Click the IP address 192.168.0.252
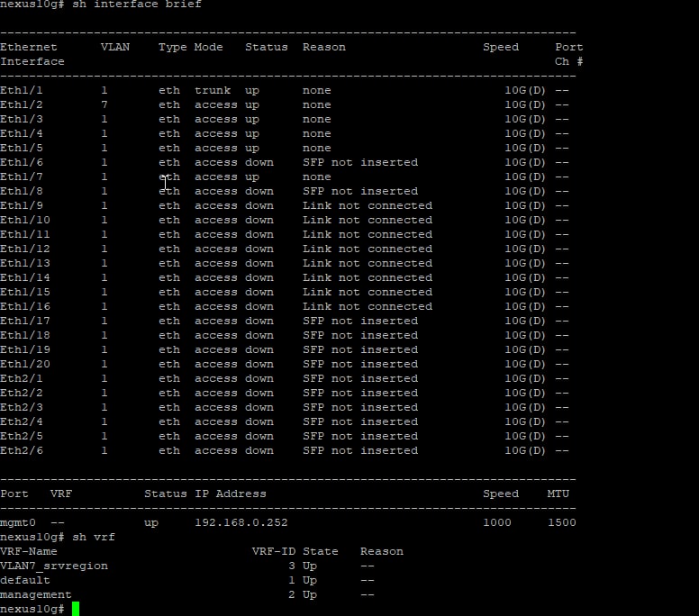 coord(241,523)
